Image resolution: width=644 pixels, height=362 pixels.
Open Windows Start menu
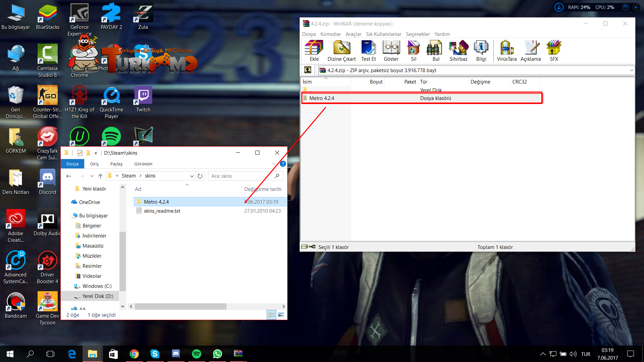tap(10, 354)
